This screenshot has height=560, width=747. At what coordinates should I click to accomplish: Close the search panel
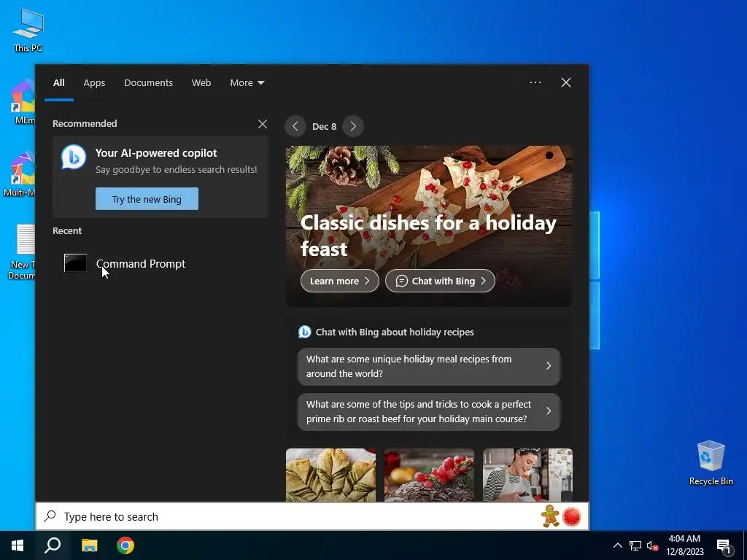coord(566,82)
